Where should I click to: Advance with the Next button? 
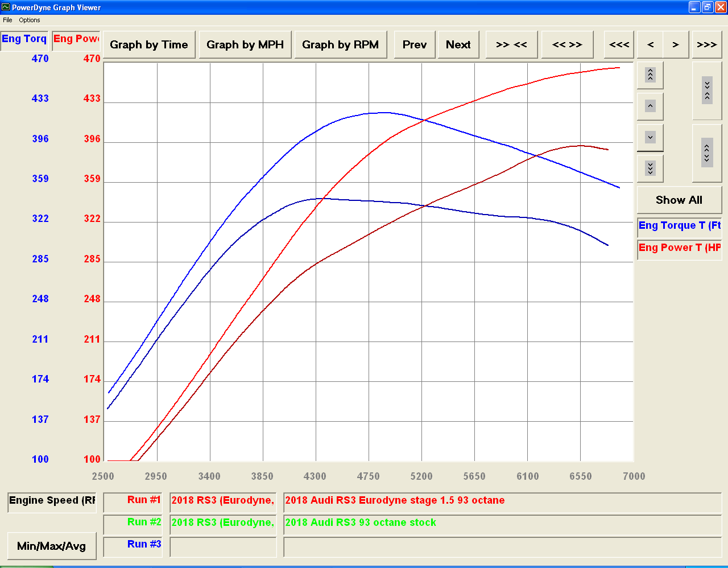458,44
